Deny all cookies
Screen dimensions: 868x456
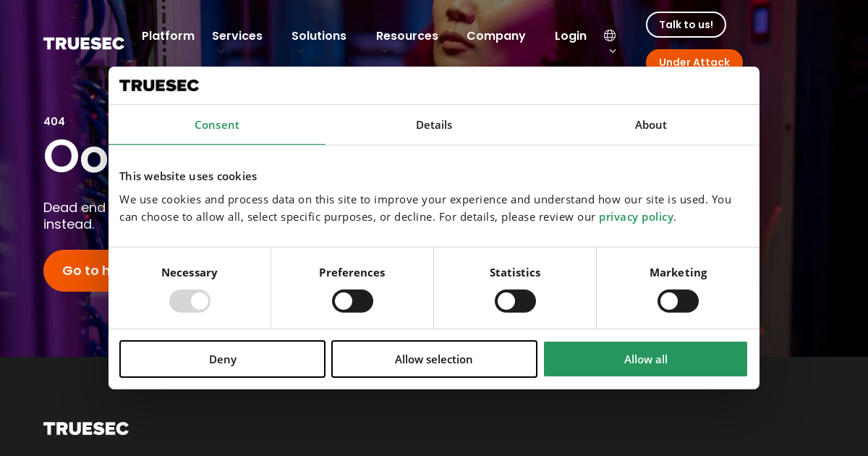222,359
